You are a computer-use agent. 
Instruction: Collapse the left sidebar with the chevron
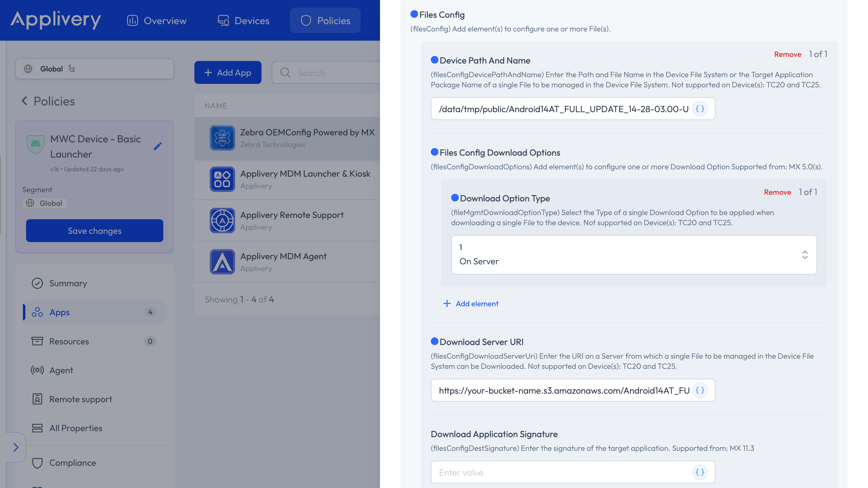[16, 447]
